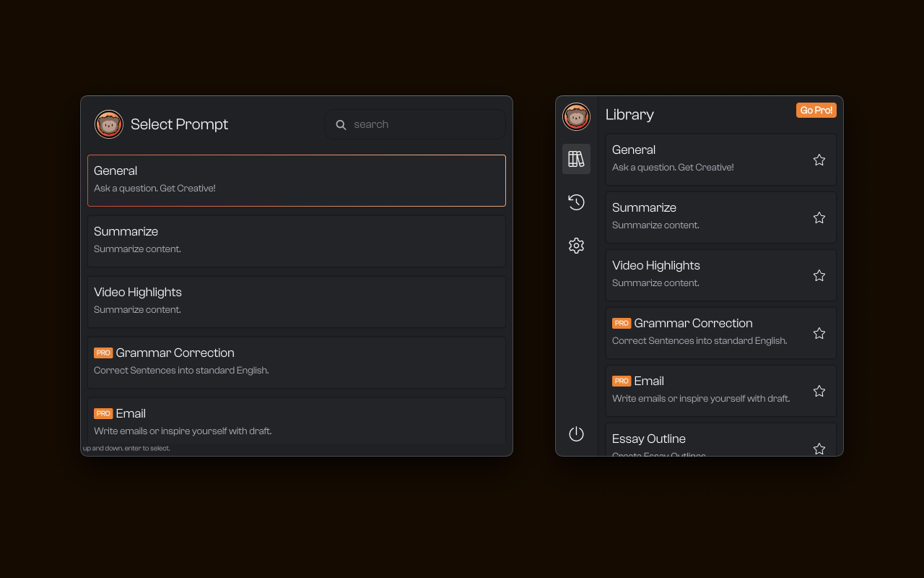Viewport: 924px width, 578px height.
Task: Click bear logo beside Select Prompt
Action: click(x=109, y=124)
